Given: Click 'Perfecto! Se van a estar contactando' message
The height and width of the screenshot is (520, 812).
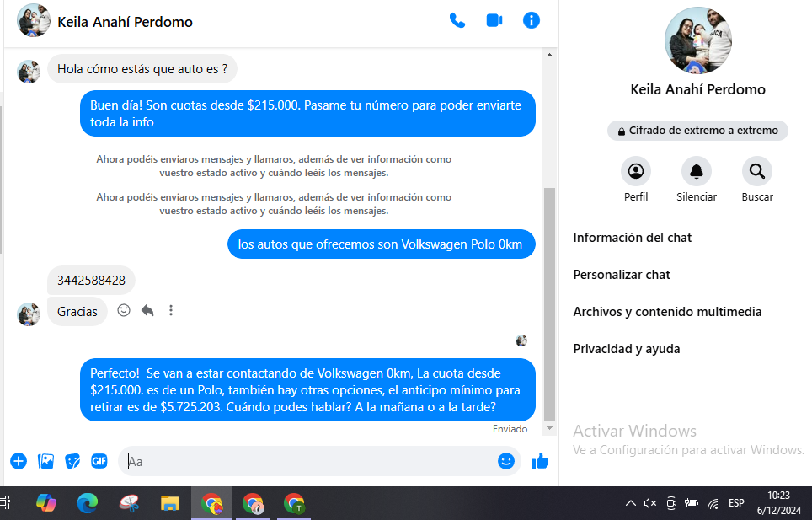Looking at the screenshot, I should coord(307,390).
